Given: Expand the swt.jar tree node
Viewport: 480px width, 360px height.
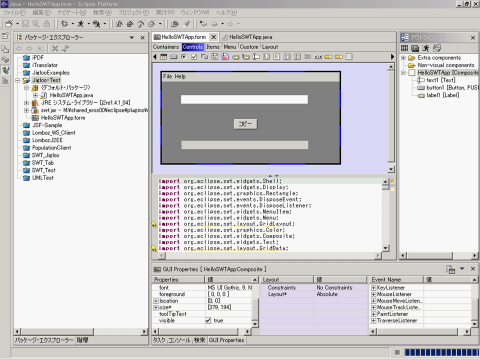Looking at the screenshot, I should tap(26, 110).
